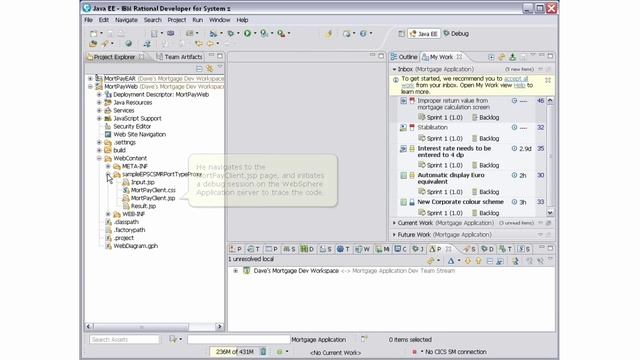Click the search icon beside Search Assets field
Screen dimensions: 640x360
173,339
